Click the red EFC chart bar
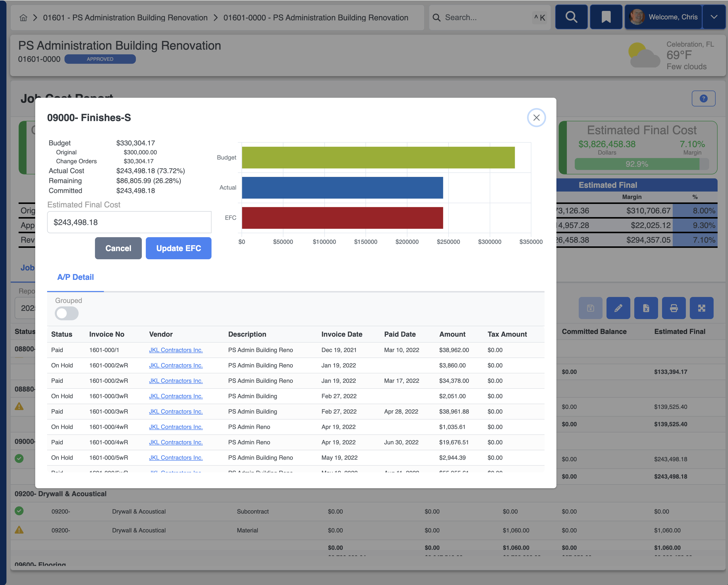Screen dimensions: 728x585 (x=342, y=218)
